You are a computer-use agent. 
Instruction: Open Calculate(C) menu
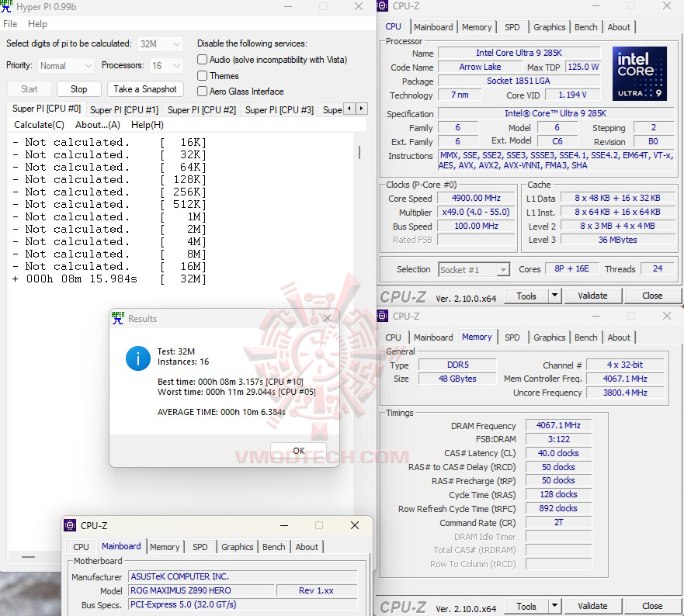pyautogui.click(x=40, y=125)
